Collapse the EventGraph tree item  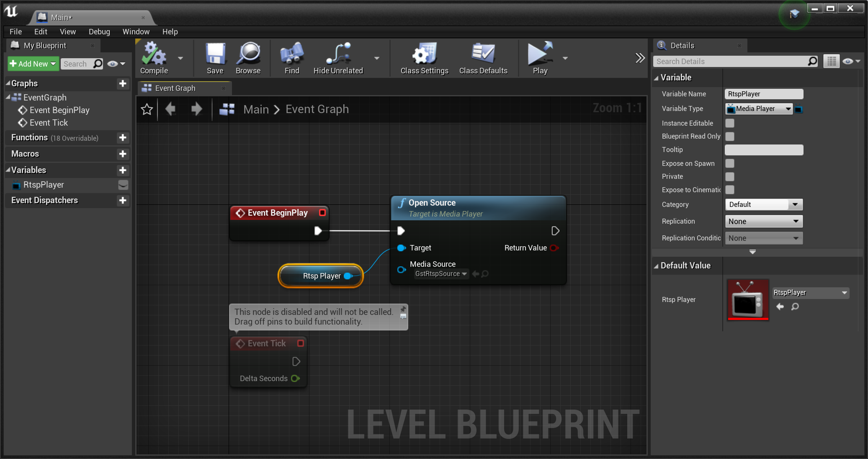point(8,97)
